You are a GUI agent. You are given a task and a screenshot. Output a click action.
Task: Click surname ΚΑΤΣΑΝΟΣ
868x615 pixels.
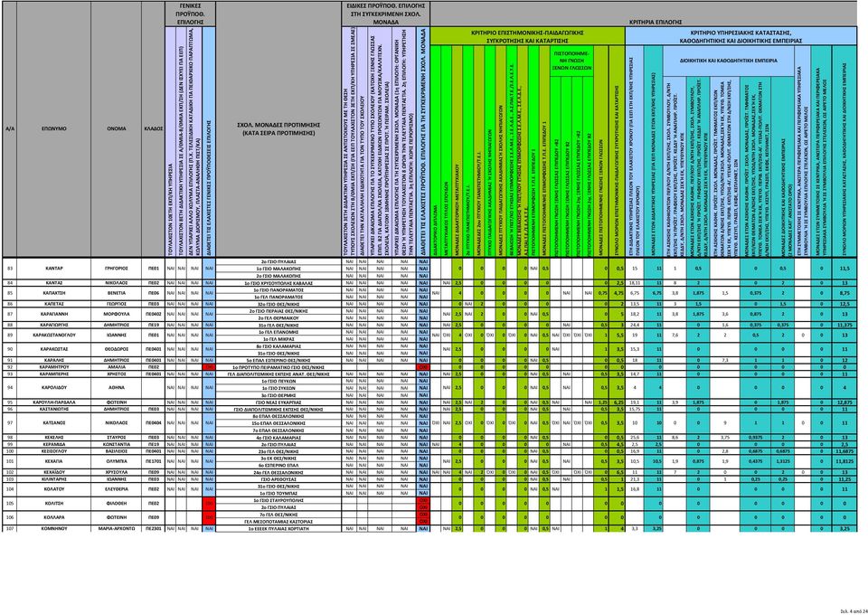[53, 423]
